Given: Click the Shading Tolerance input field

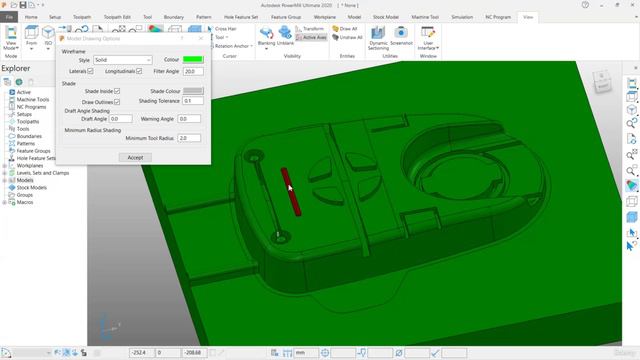Looking at the screenshot, I should tap(193, 100).
